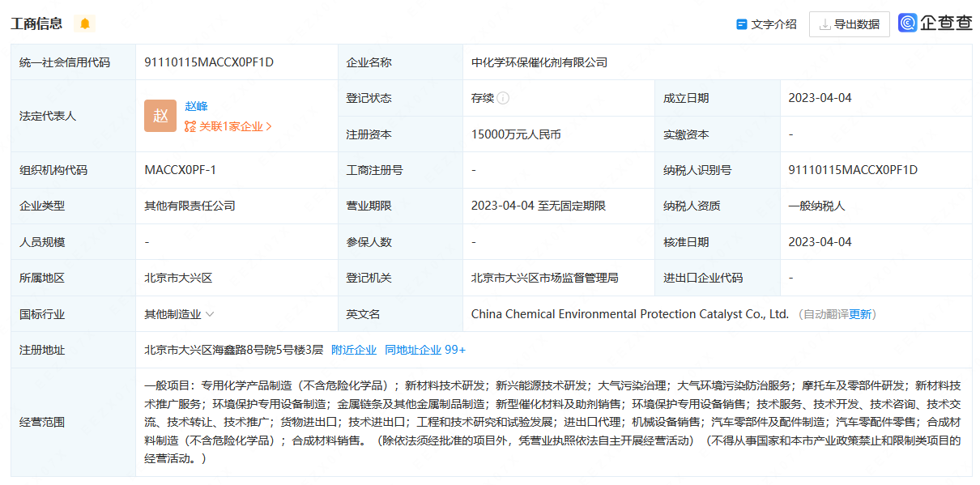Click the orange bell notification icon

[x=84, y=23]
